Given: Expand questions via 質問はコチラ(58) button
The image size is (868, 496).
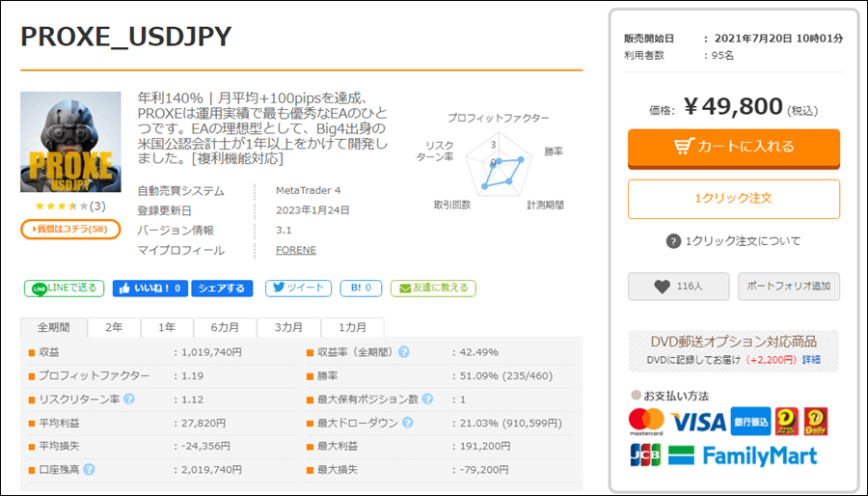Looking at the screenshot, I should point(70,229).
